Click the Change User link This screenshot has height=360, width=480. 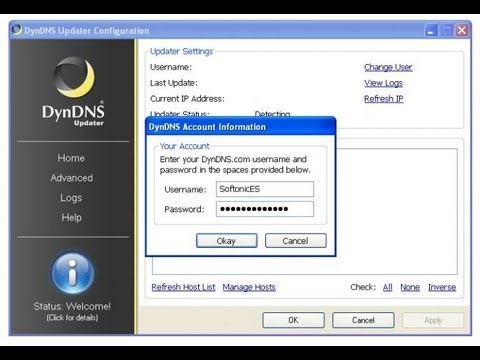(388, 67)
